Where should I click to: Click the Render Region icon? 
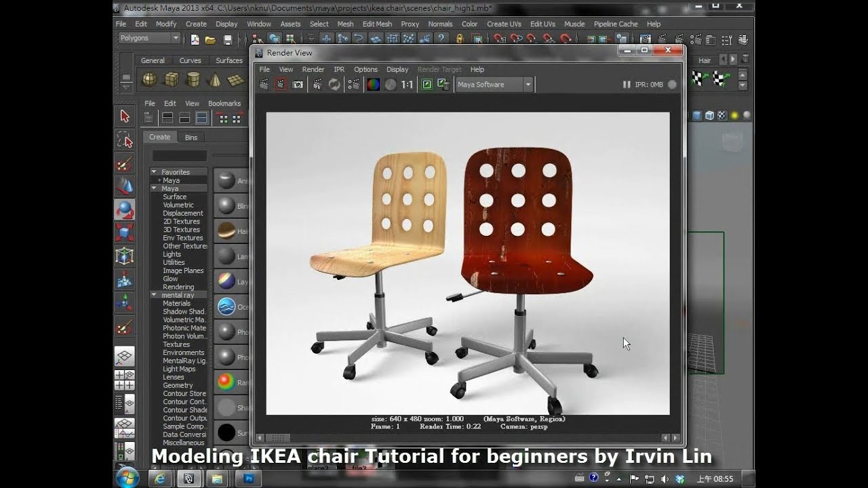point(281,85)
